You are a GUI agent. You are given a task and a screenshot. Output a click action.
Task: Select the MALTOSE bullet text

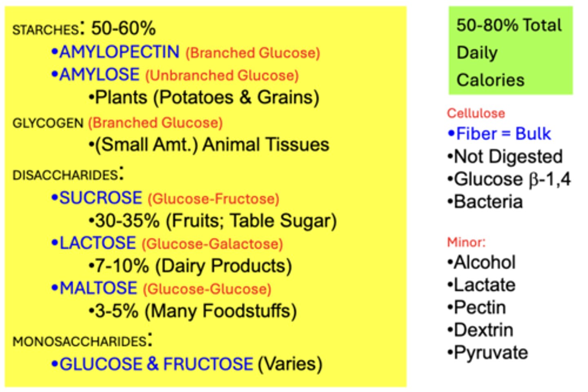[98, 288]
